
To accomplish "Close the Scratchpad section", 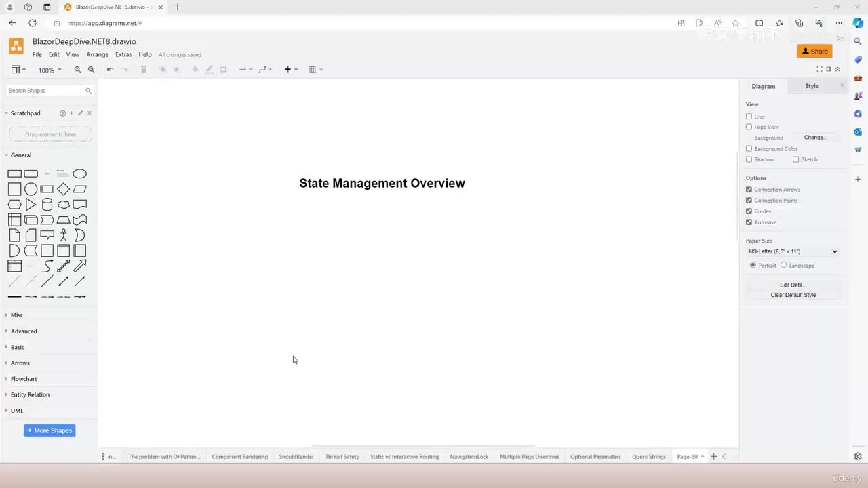I will tap(90, 113).
